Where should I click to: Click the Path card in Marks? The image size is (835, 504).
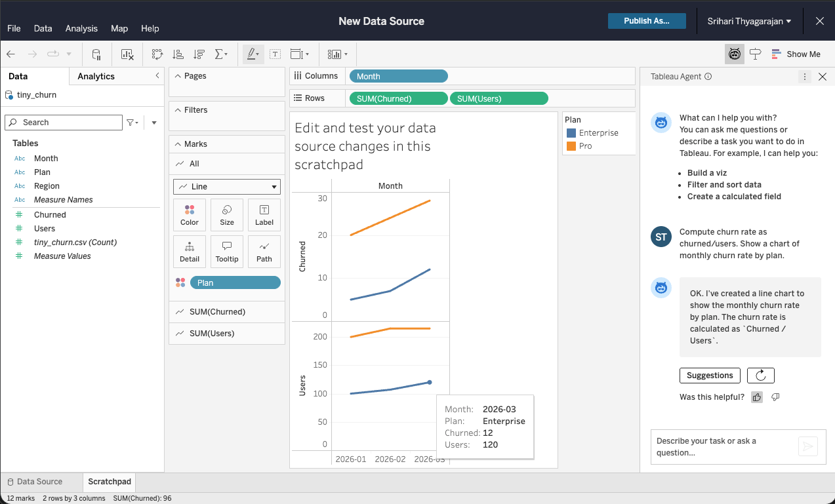(x=264, y=252)
